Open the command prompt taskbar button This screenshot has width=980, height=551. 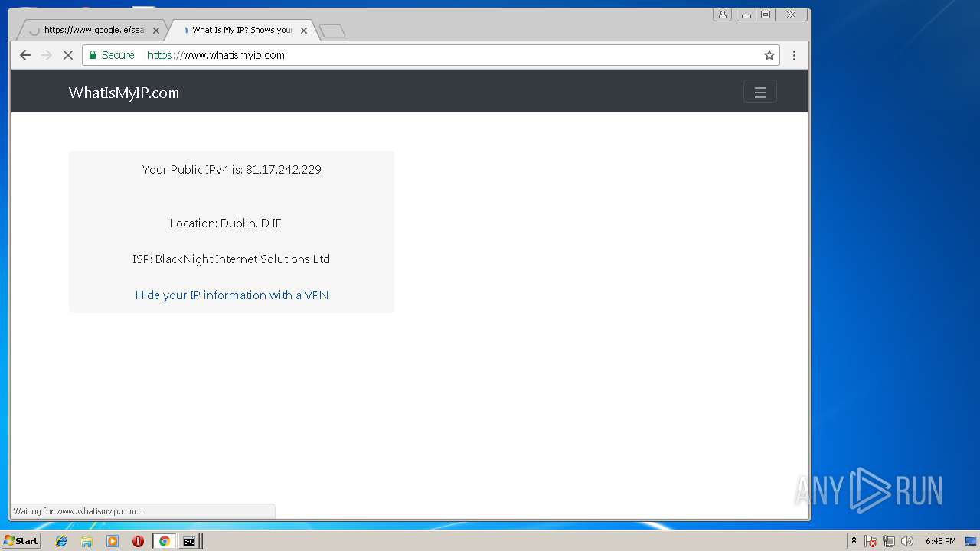(x=189, y=541)
